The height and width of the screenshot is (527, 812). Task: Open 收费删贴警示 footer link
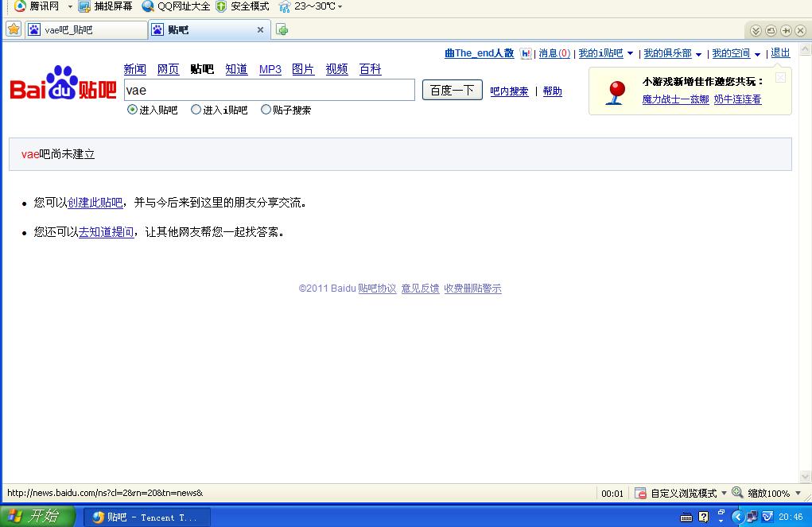click(x=472, y=289)
